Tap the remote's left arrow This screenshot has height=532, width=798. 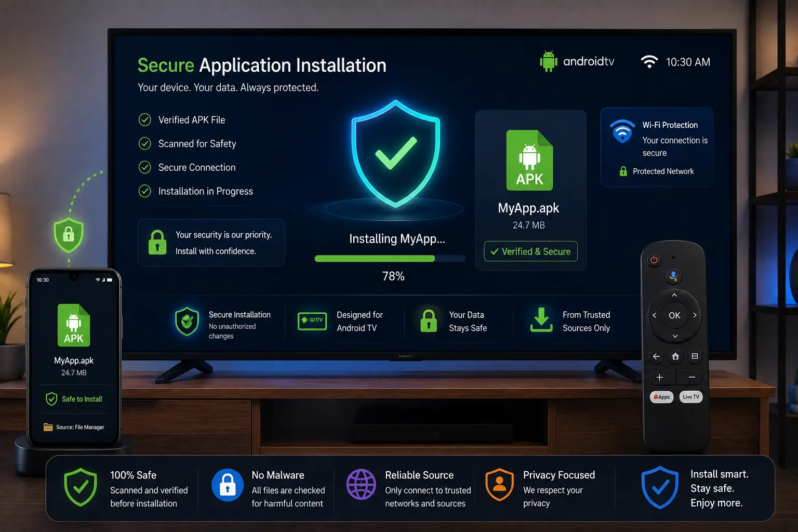click(x=654, y=315)
